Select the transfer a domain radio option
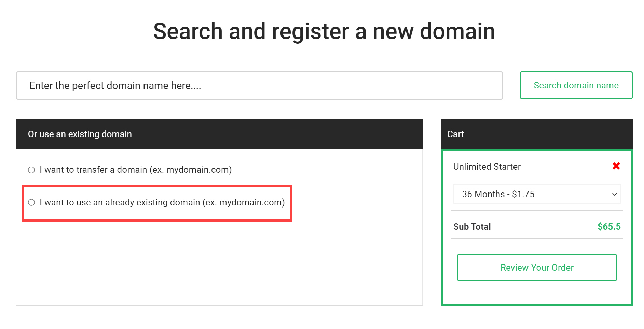The height and width of the screenshot is (329, 644). click(31, 170)
